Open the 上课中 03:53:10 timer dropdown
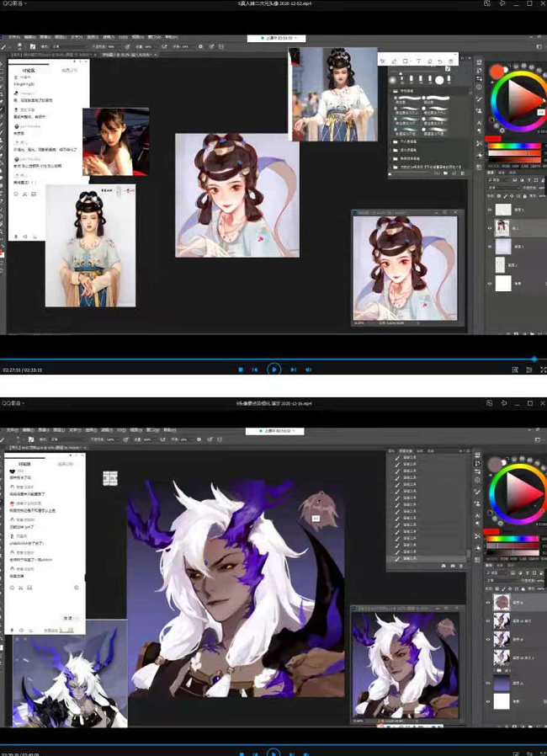Screen dimensions: 547x756 (276, 38)
